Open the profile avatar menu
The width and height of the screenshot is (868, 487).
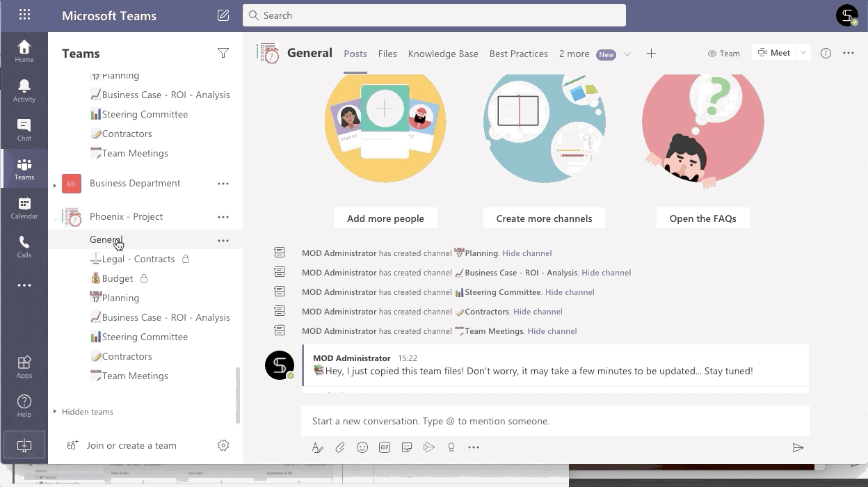point(847,15)
